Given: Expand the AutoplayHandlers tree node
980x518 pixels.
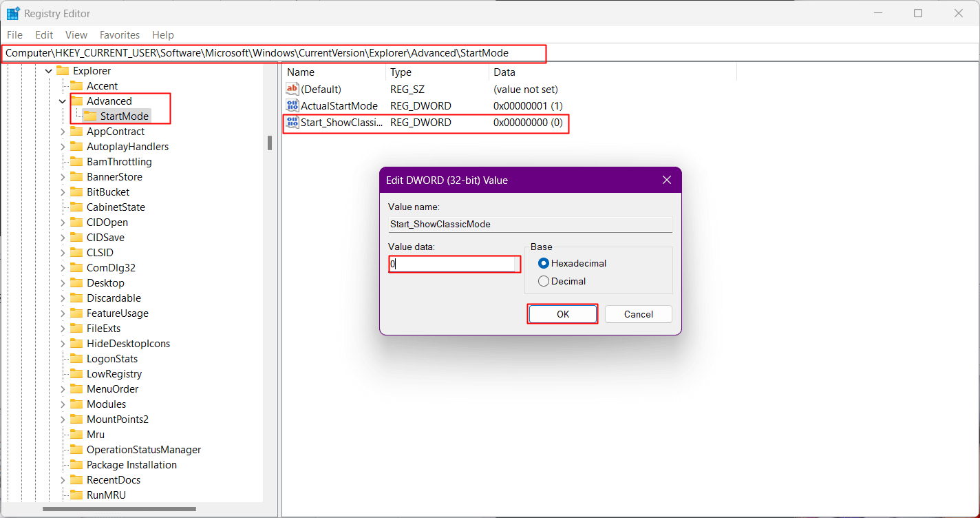Looking at the screenshot, I should (x=63, y=147).
